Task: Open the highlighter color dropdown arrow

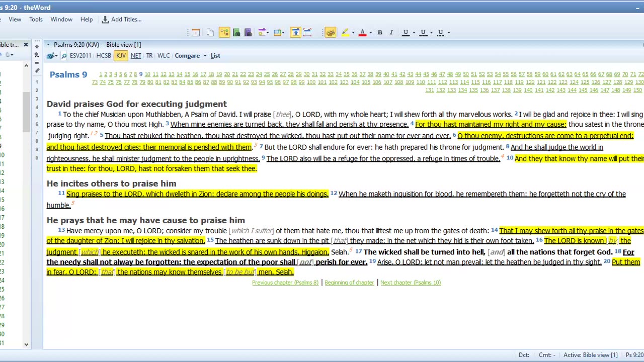Action: 353,33
